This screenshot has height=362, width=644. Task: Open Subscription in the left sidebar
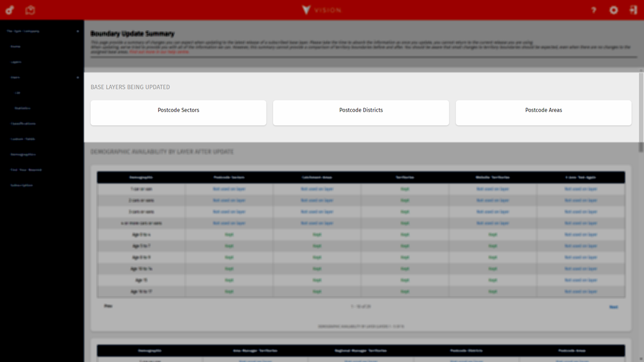click(x=22, y=185)
